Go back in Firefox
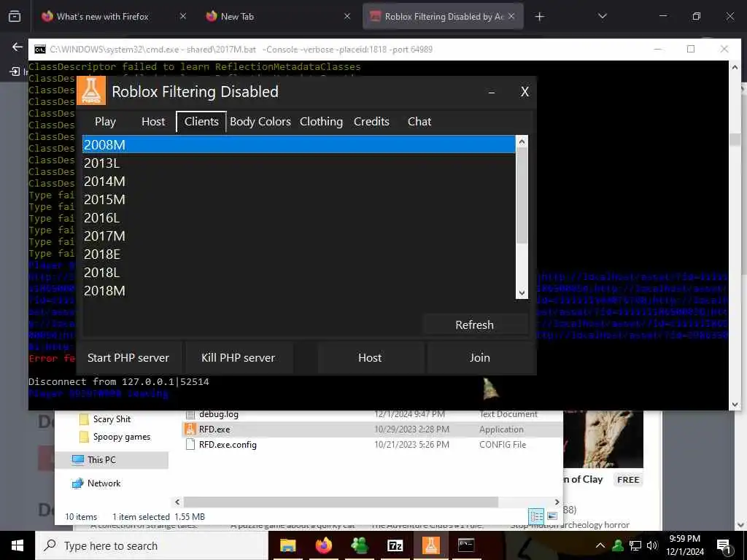The width and height of the screenshot is (747, 560). [x=18, y=47]
